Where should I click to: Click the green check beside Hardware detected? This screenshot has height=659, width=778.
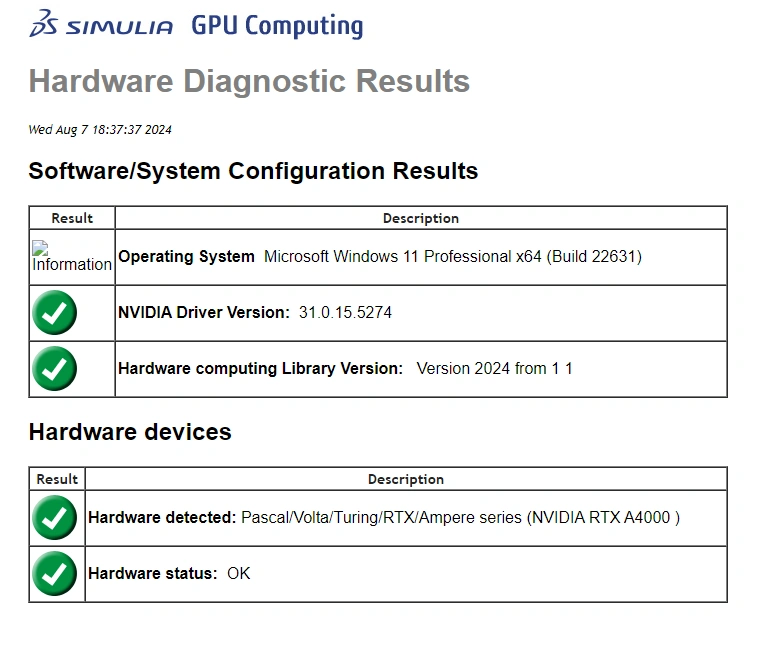pos(54,518)
